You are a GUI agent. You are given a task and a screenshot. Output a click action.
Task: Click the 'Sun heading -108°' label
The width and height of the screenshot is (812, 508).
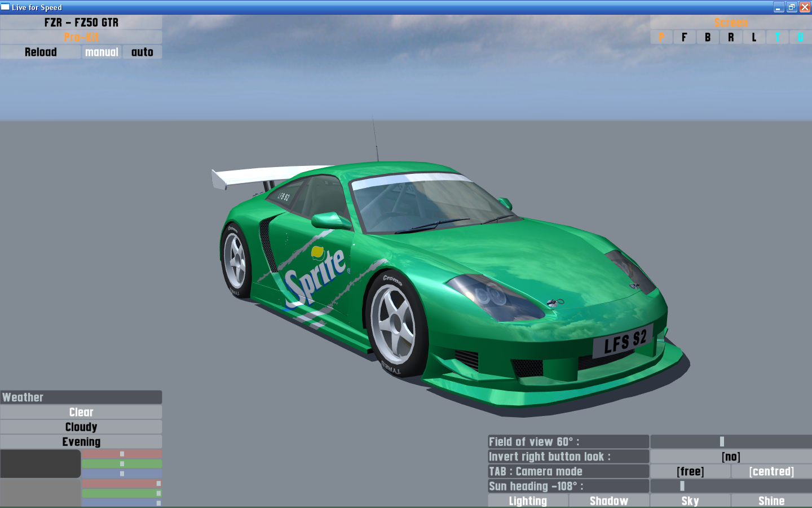pyautogui.click(x=568, y=485)
